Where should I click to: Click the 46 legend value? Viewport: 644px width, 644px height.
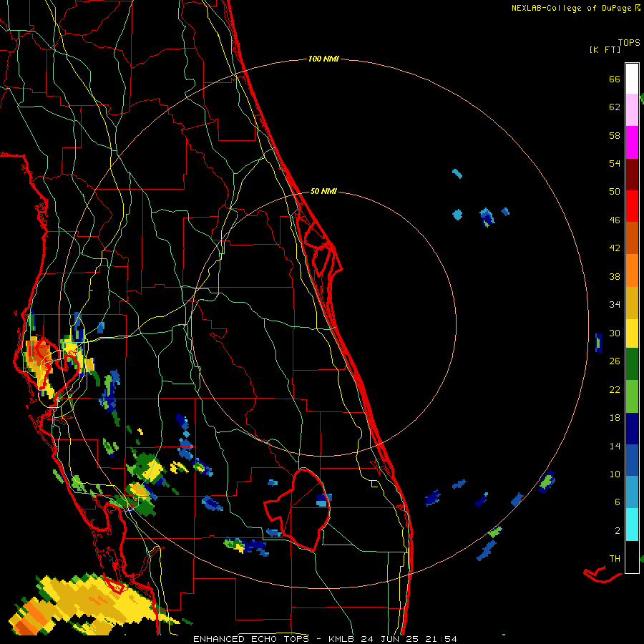click(615, 220)
